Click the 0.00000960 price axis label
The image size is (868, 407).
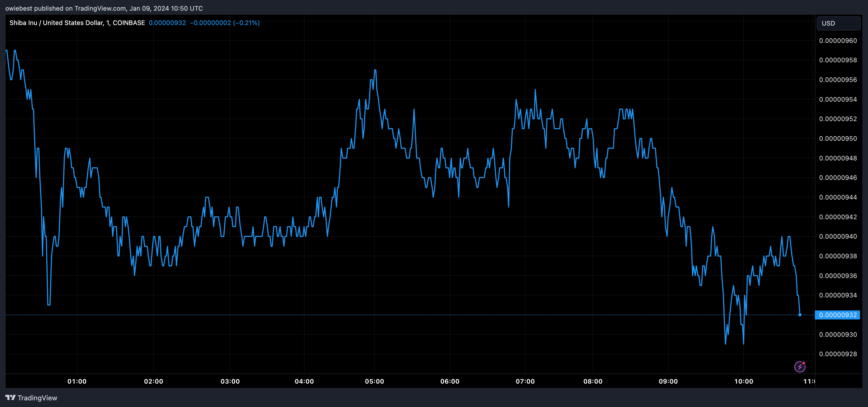(x=838, y=41)
